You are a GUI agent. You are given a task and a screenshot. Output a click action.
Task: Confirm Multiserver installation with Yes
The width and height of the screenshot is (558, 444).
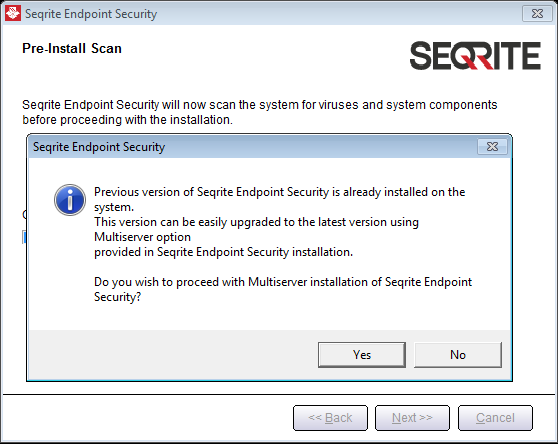[362, 355]
